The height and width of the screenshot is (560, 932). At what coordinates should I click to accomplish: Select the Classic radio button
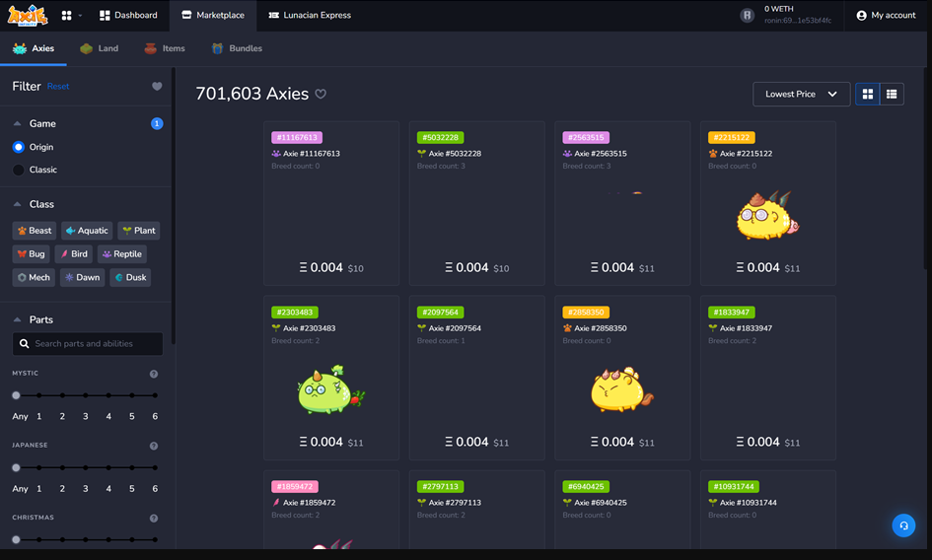[x=19, y=170]
